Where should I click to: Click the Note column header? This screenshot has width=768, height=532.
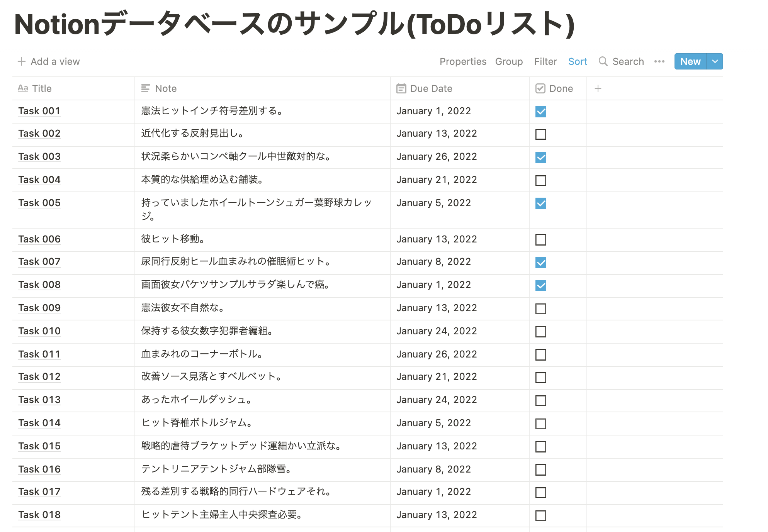tap(263, 88)
